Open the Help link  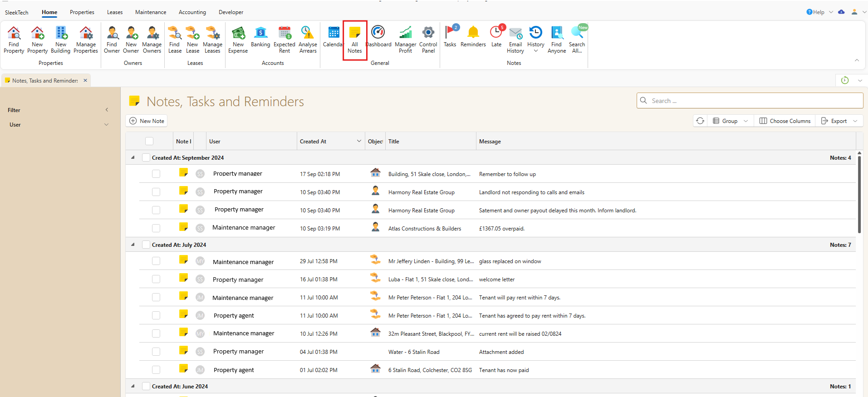pyautogui.click(x=815, y=12)
